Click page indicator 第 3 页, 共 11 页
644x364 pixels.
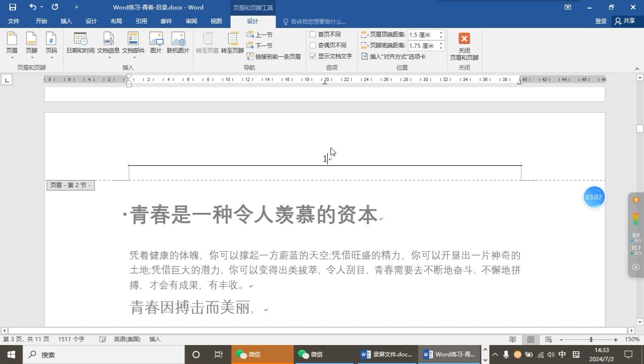[x=26, y=339]
